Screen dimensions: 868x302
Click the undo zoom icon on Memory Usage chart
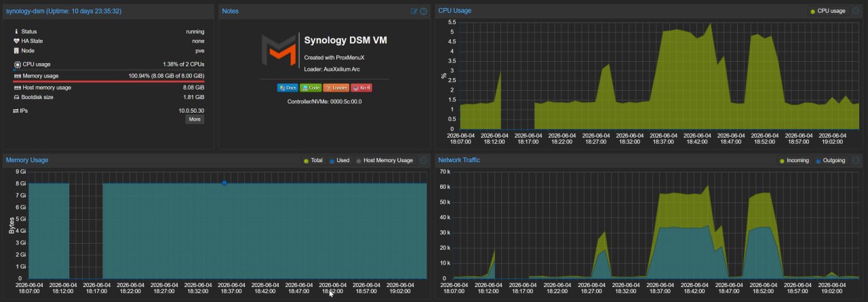(x=424, y=160)
